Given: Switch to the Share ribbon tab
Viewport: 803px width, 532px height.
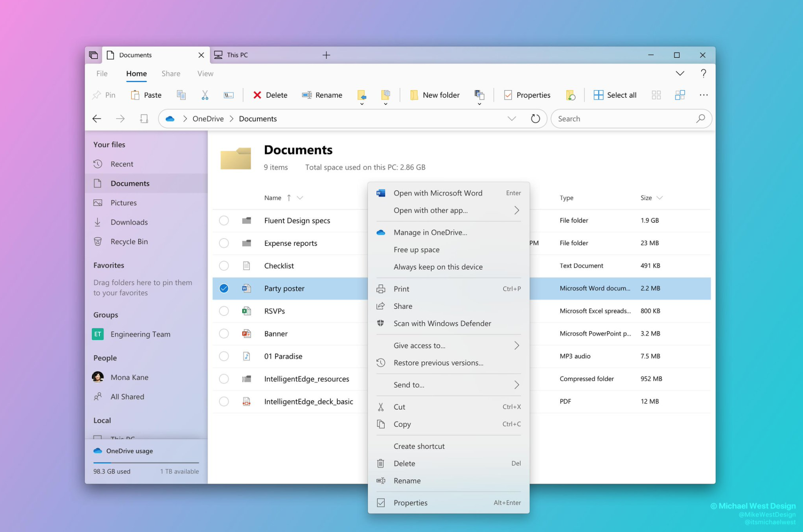Looking at the screenshot, I should point(170,73).
